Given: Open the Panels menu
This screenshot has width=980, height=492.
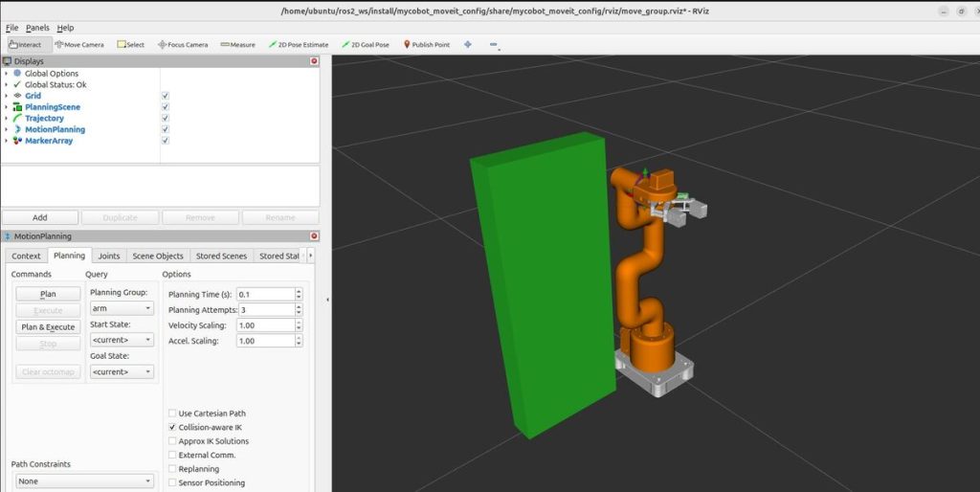Looking at the screenshot, I should [37, 28].
